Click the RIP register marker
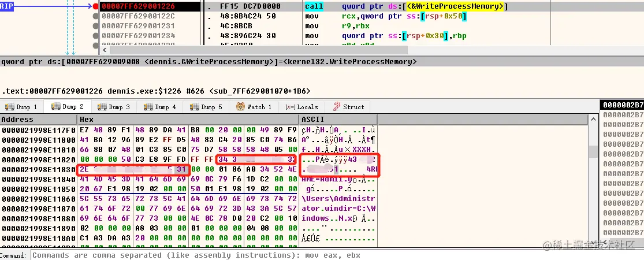The width and height of the screenshot is (644, 260). (x=7, y=6)
